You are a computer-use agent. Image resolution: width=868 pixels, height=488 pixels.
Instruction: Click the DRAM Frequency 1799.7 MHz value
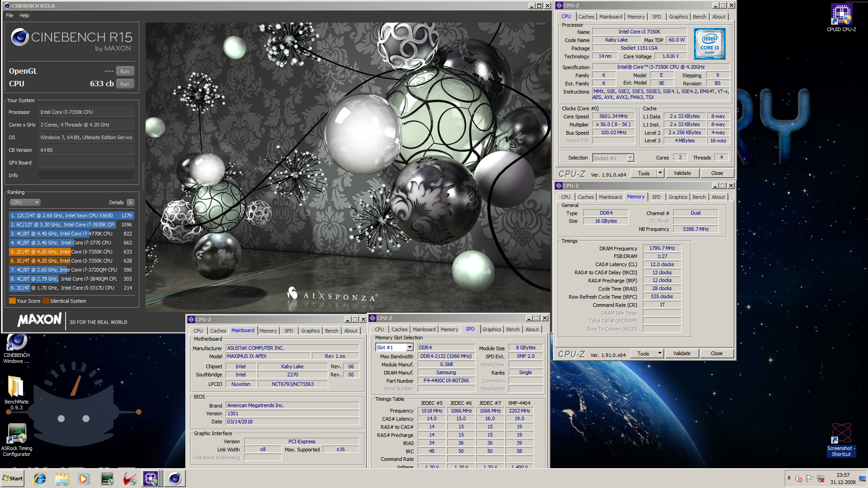point(662,248)
